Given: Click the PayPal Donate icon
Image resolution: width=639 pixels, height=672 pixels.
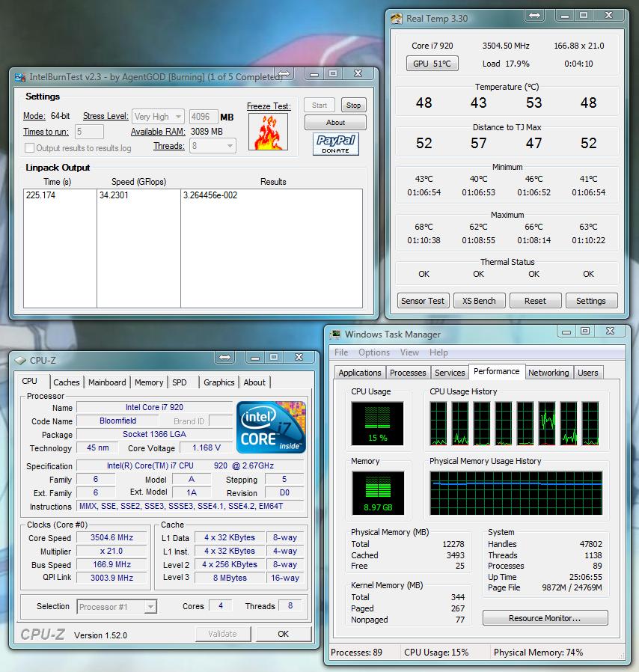Looking at the screenshot, I should coord(336,144).
